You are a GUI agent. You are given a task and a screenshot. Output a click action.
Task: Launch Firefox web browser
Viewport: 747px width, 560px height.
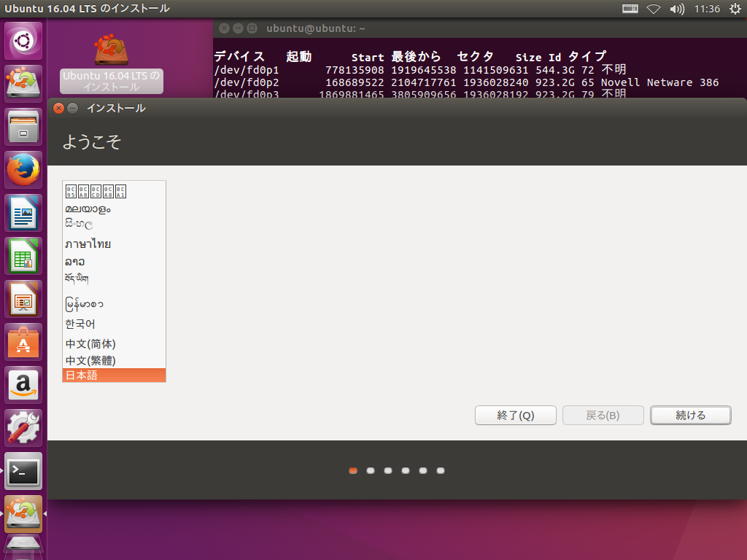23,170
